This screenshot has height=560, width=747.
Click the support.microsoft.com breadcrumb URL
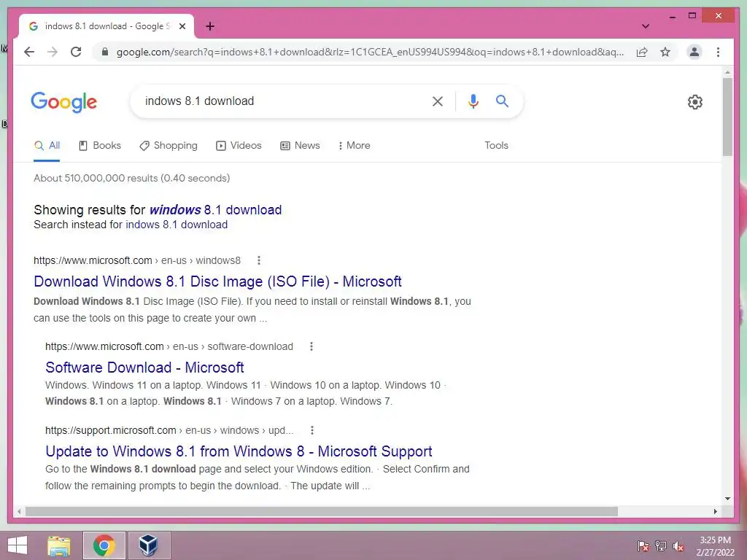coord(169,430)
